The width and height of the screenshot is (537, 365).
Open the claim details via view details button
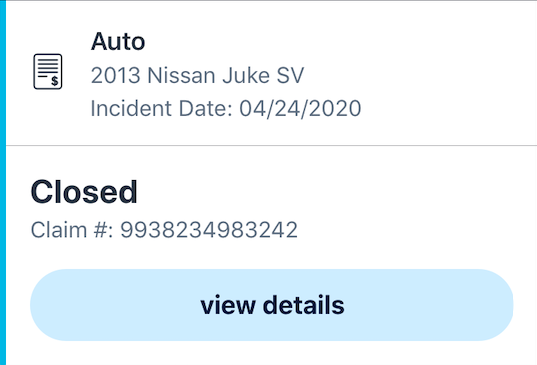point(272,305)
